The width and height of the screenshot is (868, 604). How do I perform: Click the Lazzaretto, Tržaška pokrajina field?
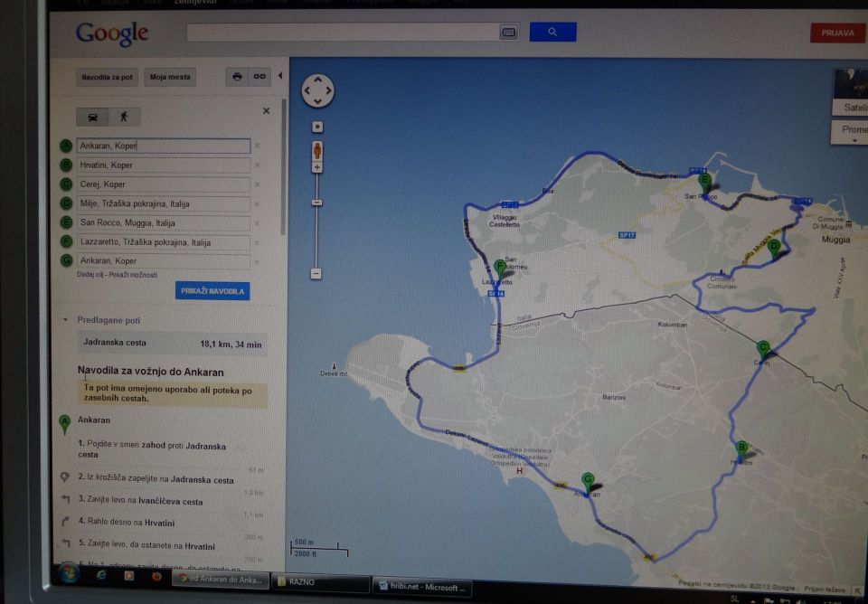point(164,242)
